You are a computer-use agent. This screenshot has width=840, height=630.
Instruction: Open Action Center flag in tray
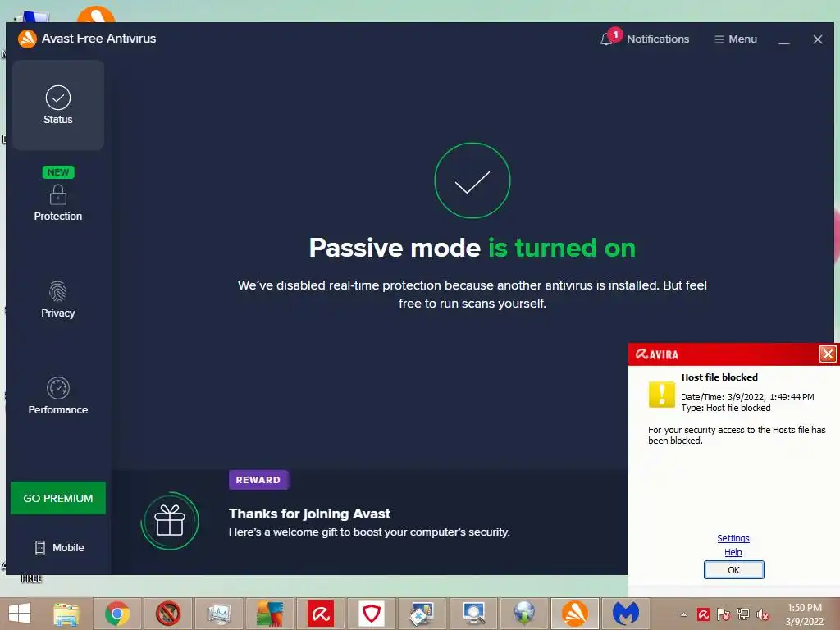coord(724,614)
